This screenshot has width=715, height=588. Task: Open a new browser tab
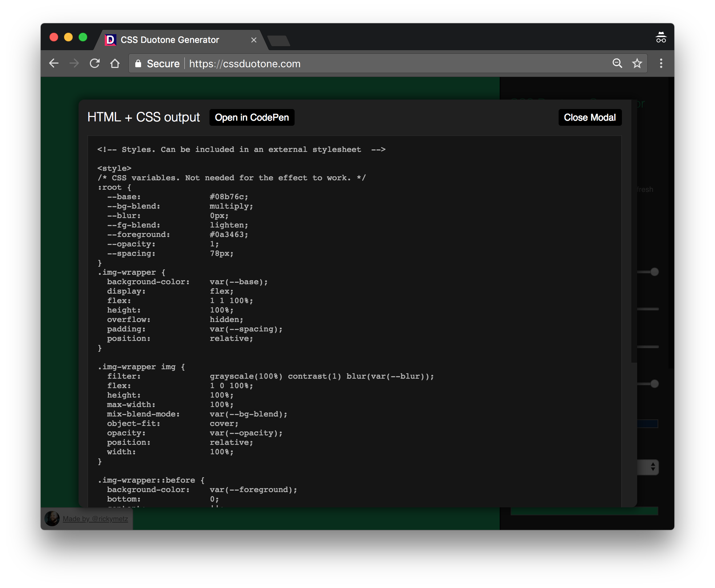pos(279,41)
